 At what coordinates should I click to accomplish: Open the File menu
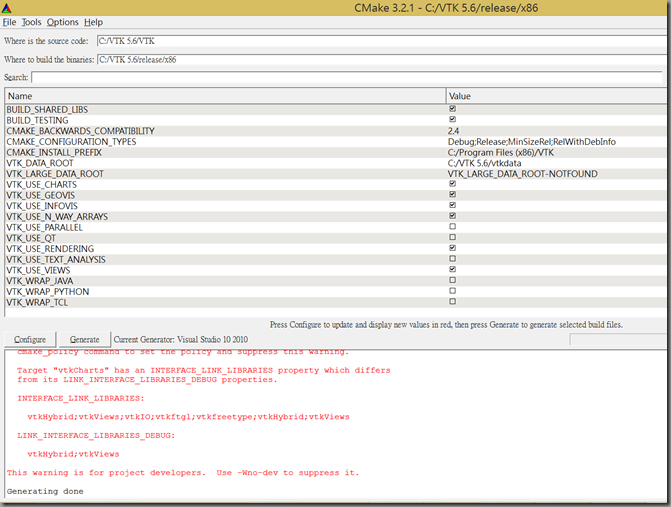pyautogui.click(x=9, y=22)
